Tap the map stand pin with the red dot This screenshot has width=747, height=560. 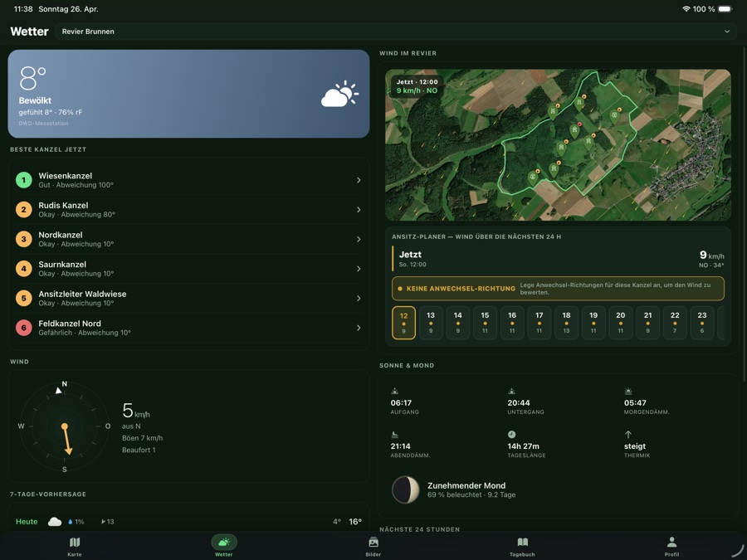pyautogui.click(x=575, y=130)
